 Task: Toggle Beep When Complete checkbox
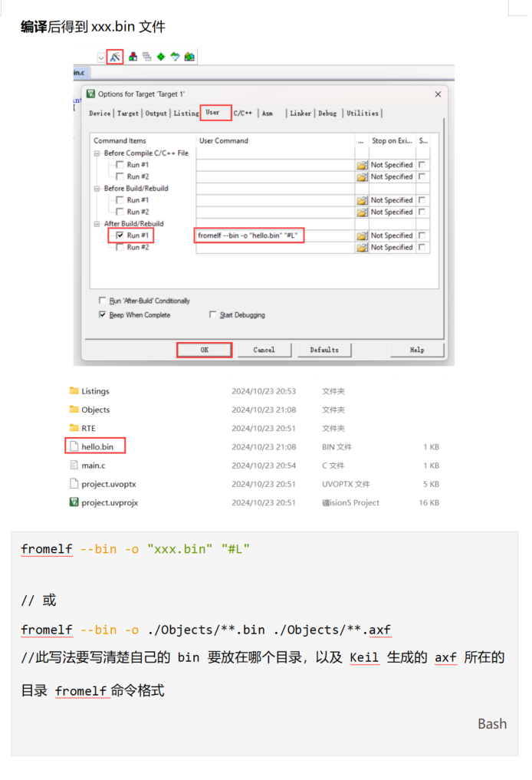103,314
